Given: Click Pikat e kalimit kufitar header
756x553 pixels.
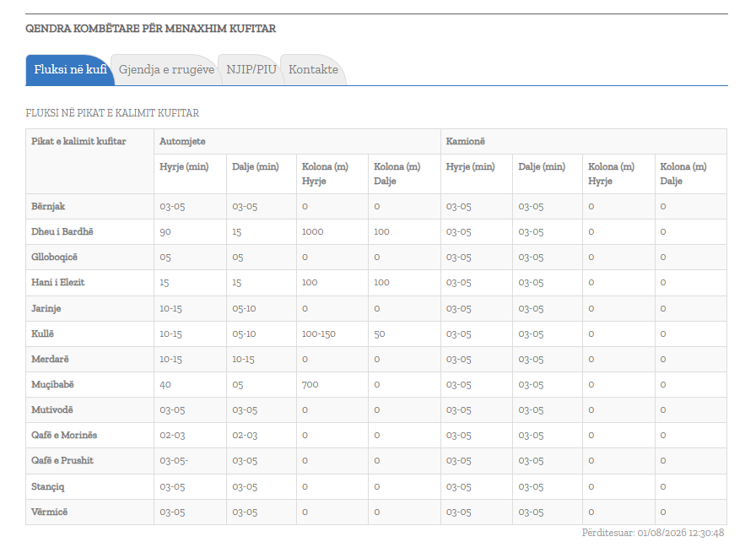Looking at the screenshot, I should pyautogui.click(x=78, y=141).
